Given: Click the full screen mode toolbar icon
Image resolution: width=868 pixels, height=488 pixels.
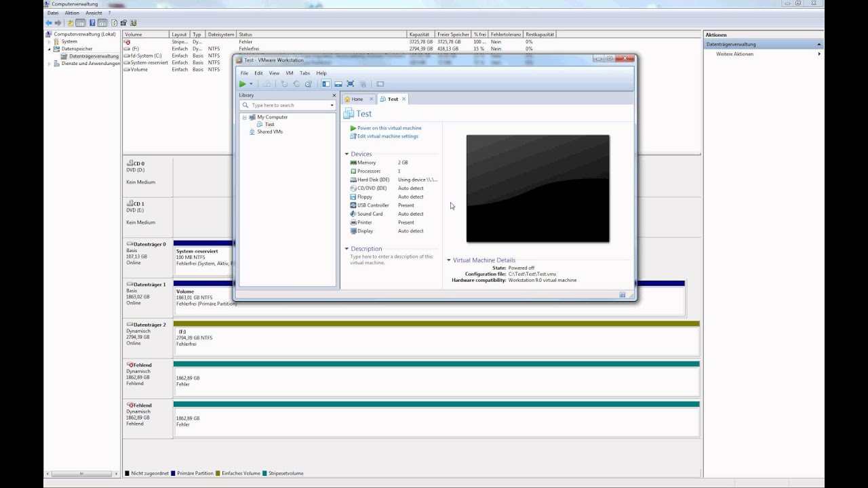Looking at the screenshot, I should 351,84.
